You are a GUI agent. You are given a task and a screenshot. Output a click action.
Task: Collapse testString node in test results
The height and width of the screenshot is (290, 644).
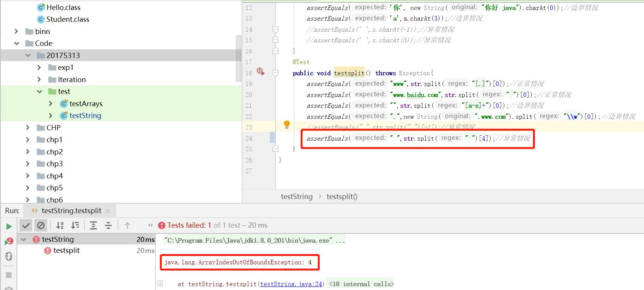[24, 240]
